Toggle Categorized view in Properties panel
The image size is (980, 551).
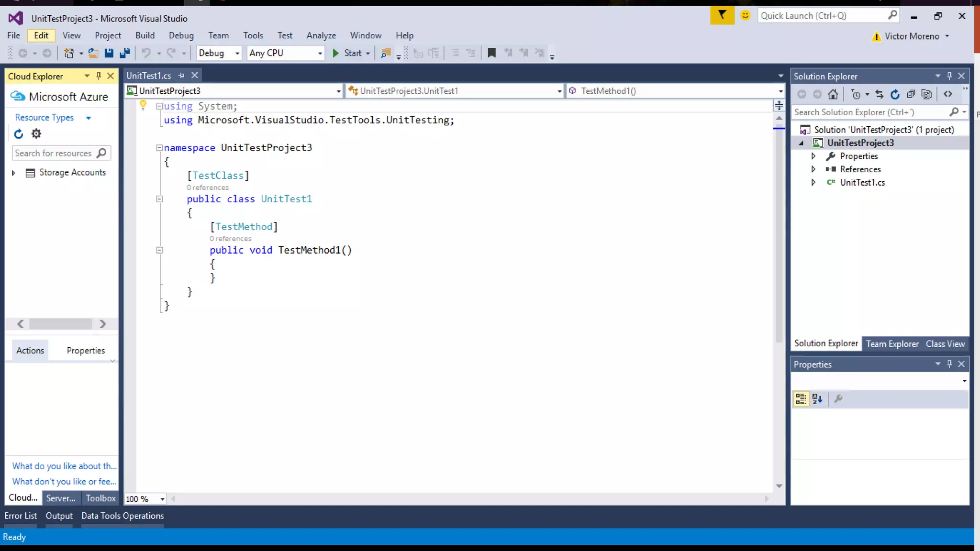(x=801, y=399)
